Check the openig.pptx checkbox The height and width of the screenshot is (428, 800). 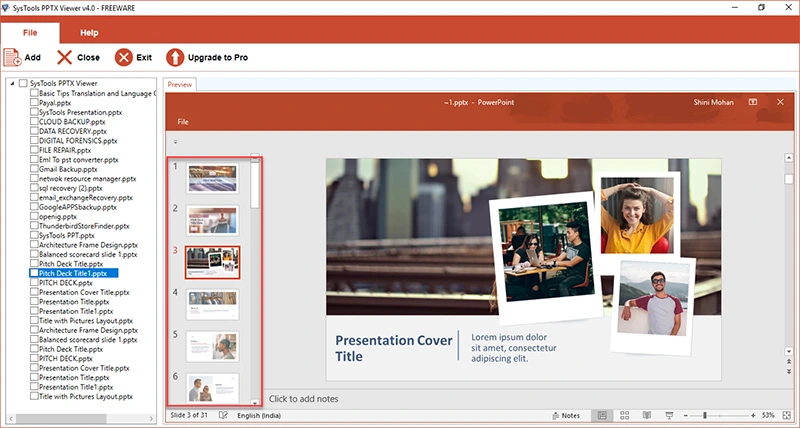pos(34,216)
